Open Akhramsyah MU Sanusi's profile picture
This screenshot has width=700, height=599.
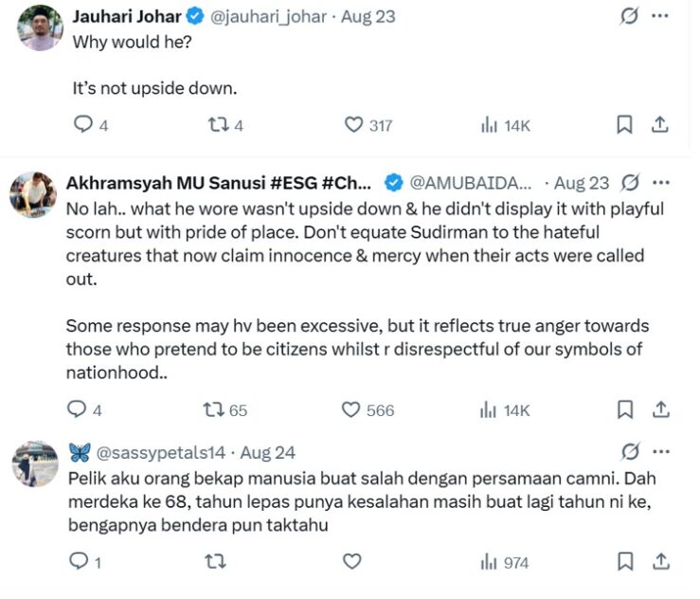pos(33,195)
